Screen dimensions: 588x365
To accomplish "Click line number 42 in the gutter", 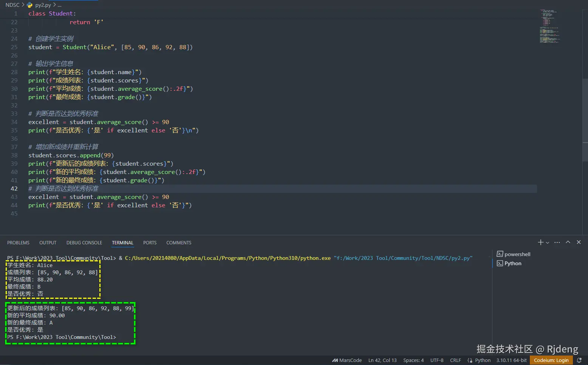I will click(x=14, y=188).
